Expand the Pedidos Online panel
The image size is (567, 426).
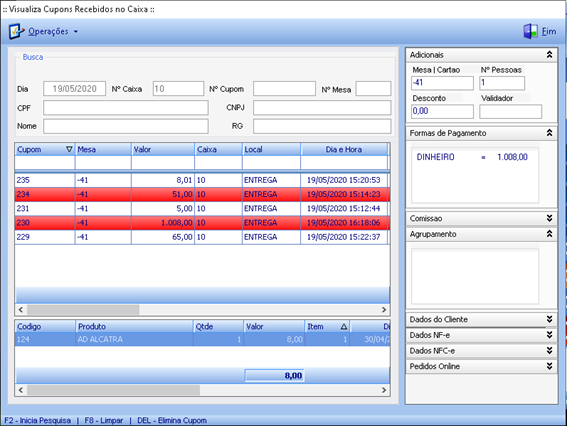coord(549,366)
